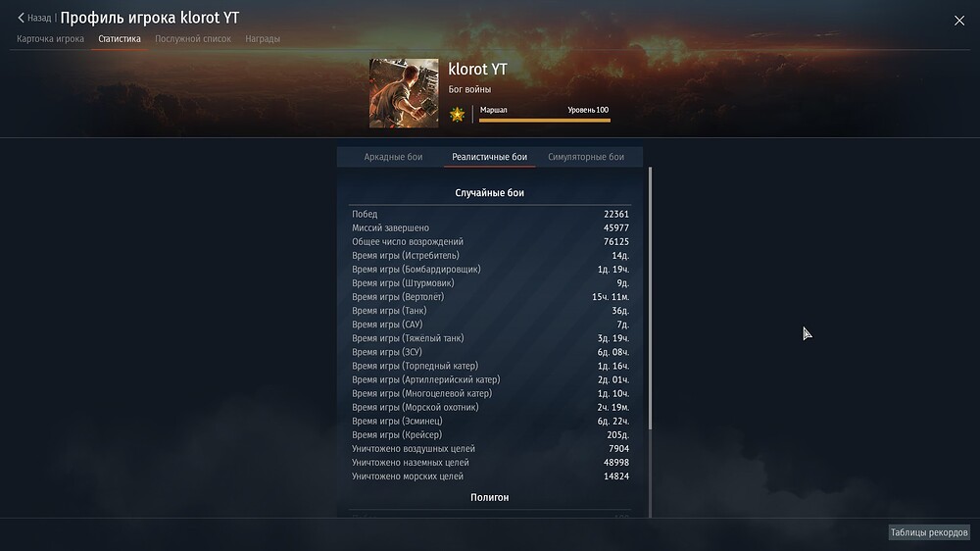Image resolution: width=980 pixels, height=551 pixels.
Task: Close the player profile with X icon
Action: pos(958,21)
